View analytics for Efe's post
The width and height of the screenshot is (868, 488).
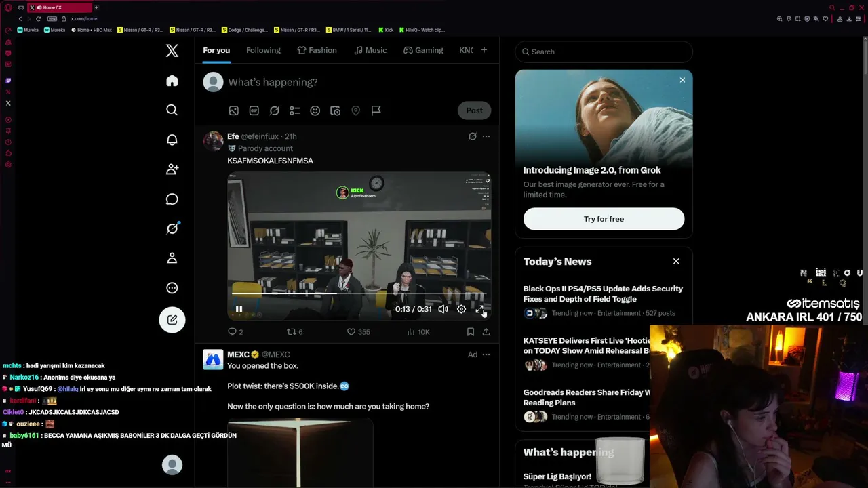pos(418,332)
